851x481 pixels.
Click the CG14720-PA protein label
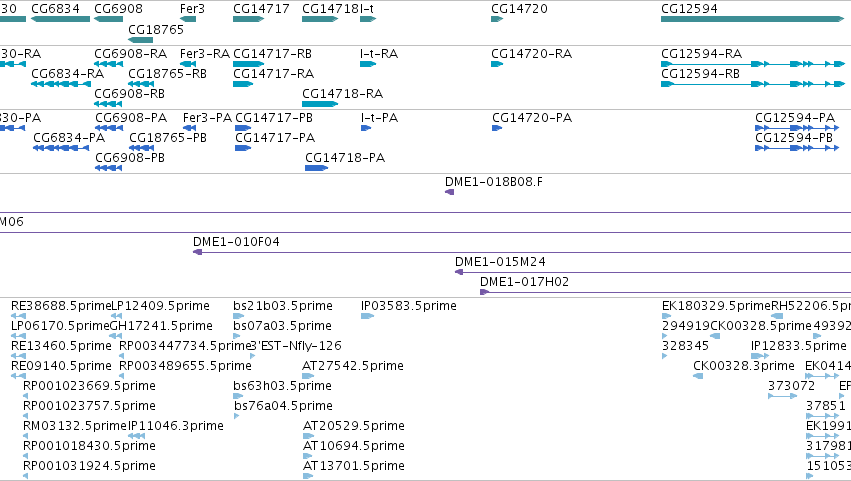pos(532,118)
